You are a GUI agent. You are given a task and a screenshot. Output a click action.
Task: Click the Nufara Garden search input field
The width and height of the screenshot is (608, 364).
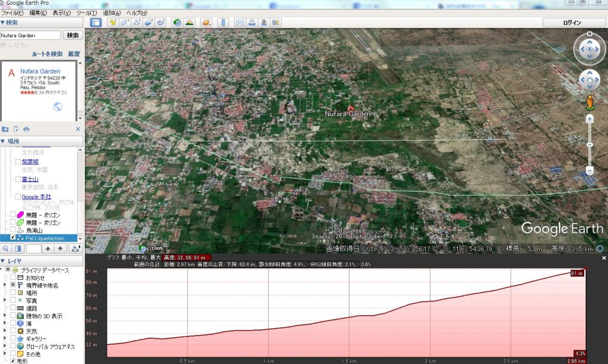[x=30, y=35]
